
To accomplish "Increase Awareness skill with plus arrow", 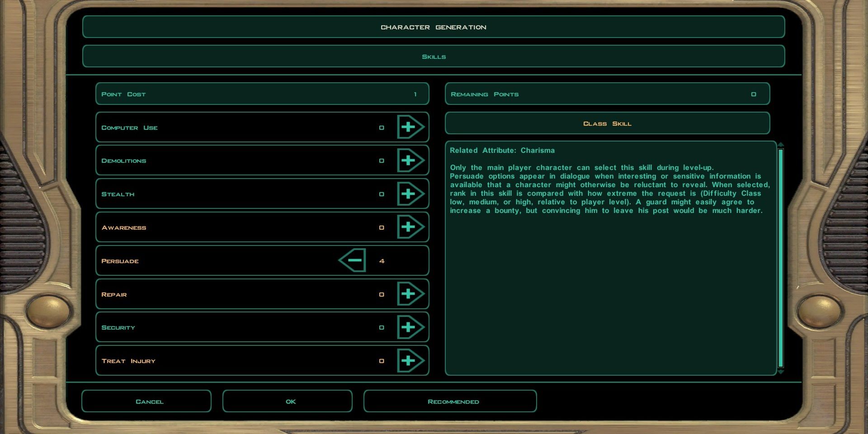I will pos(410,227).
